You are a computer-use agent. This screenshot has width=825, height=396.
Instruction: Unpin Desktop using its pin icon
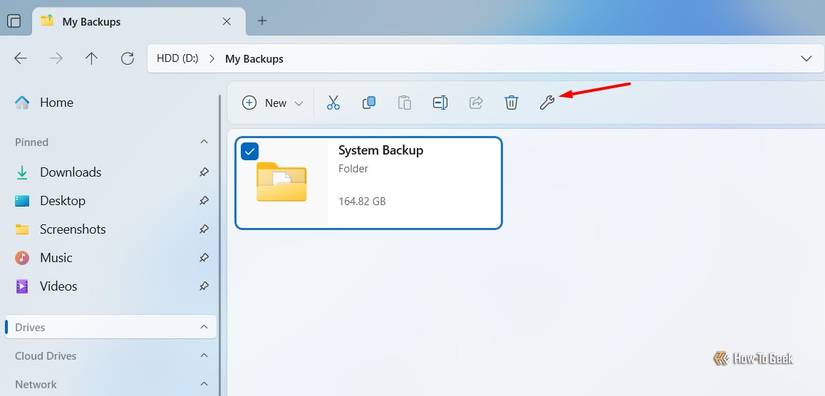(x=204, y=200)
